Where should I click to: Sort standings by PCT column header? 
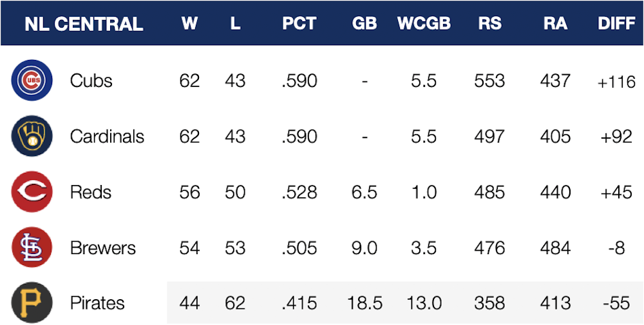[x=299, y=24]
